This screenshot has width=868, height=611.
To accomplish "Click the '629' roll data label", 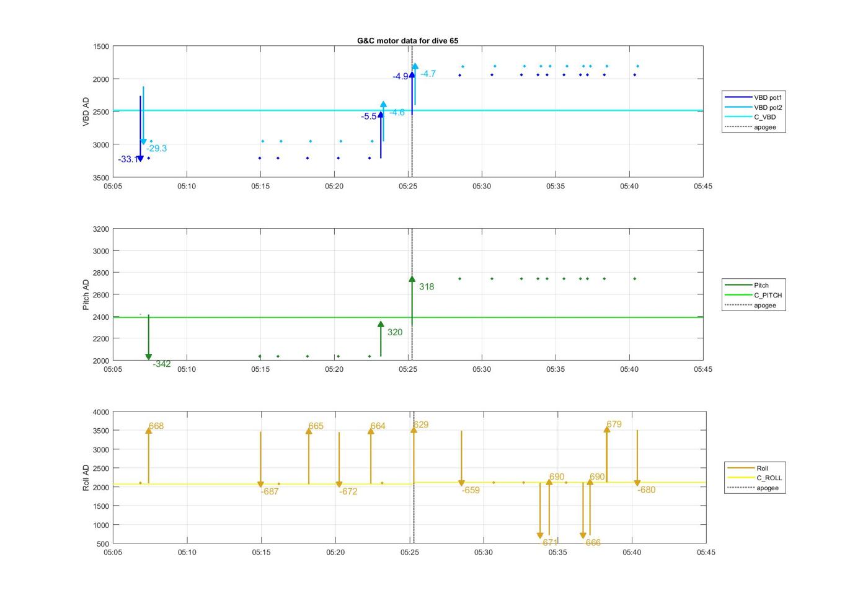I will click(421, 425).
